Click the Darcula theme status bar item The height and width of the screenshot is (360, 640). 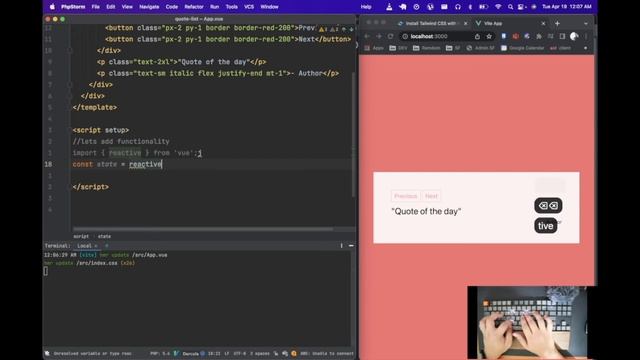191,353
